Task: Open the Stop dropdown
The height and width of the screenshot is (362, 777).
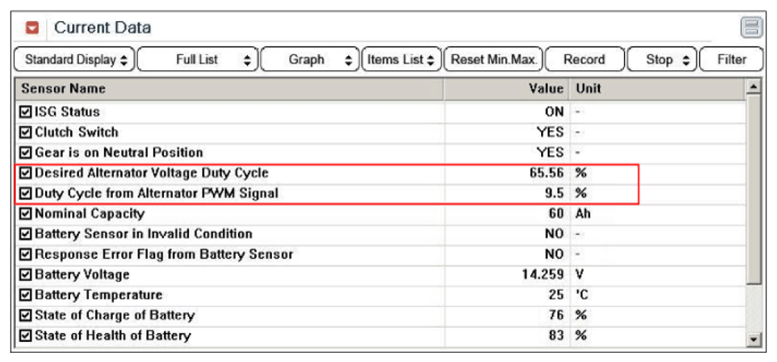Action: (x=662, y=60)
